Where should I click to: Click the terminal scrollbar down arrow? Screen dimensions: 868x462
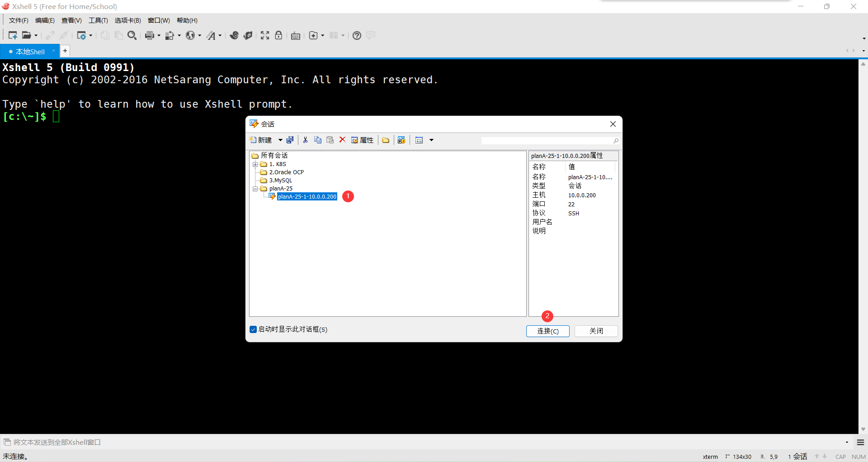(x=863, y=429)
